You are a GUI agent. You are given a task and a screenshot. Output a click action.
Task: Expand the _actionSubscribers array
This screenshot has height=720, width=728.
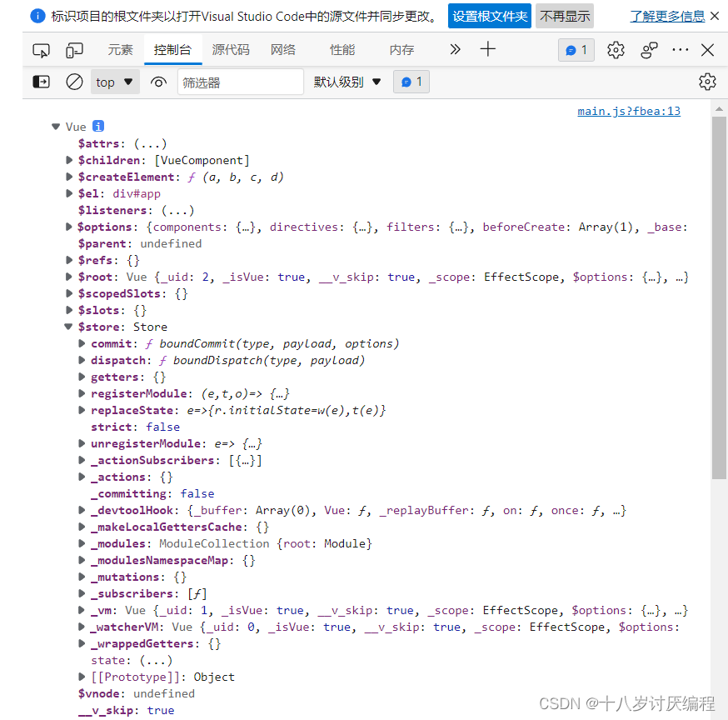point(82,460)
